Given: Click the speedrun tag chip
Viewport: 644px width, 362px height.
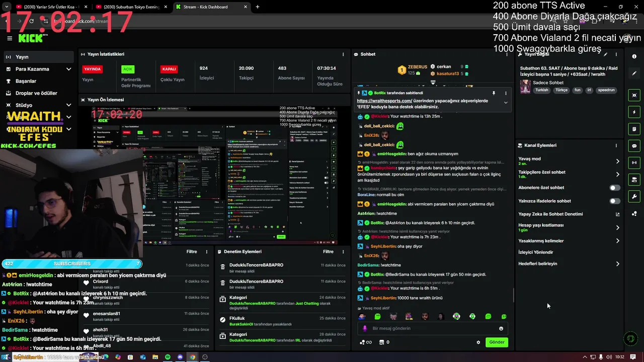Looking at the screenshot, I should [606, 90].
